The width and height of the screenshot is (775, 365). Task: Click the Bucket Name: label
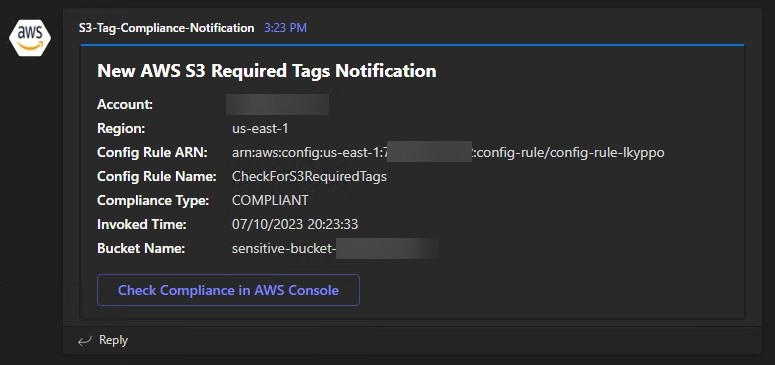141,249
